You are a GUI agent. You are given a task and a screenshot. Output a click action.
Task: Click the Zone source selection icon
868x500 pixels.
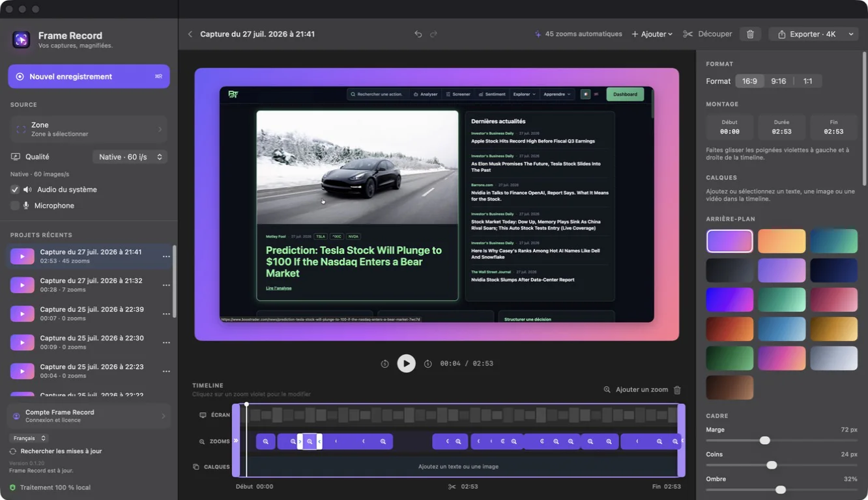(x=21, y=129)
